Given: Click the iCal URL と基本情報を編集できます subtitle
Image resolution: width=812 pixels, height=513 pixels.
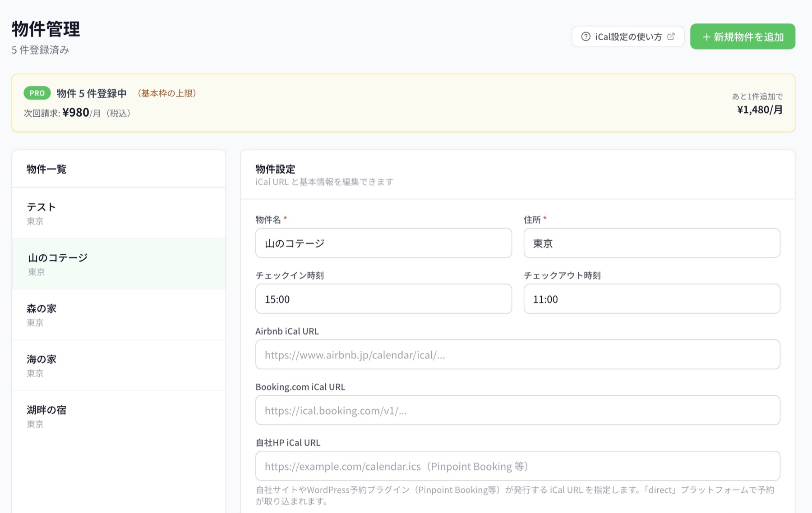Looking at the screenshot, I should pos(324,182).
